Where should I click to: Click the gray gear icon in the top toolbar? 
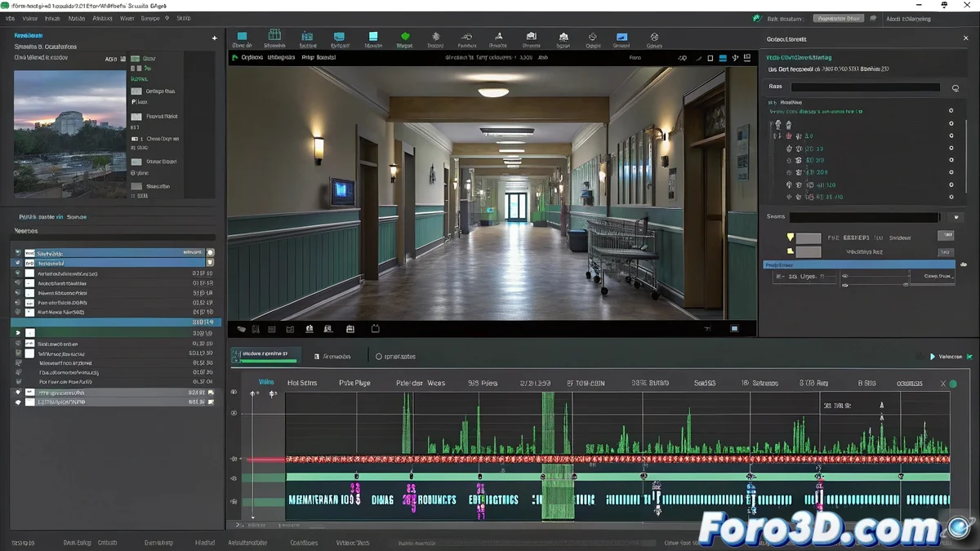tap(435, 36)
